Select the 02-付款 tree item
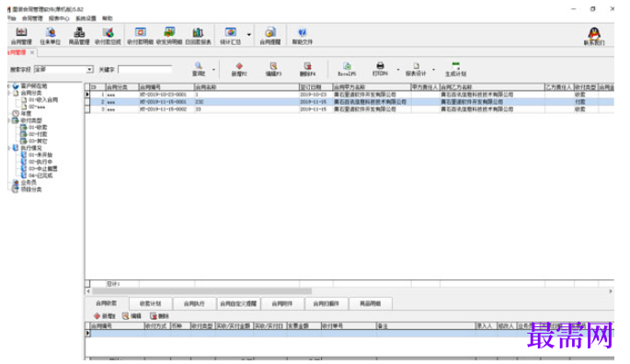Screen dimensions: 630x364 pos(38,134)
